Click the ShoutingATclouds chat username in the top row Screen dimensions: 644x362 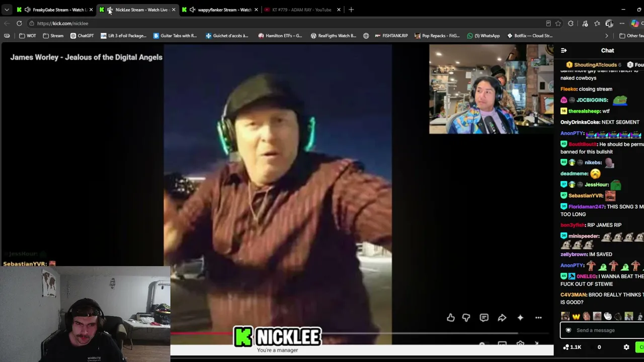click(595, 65)
